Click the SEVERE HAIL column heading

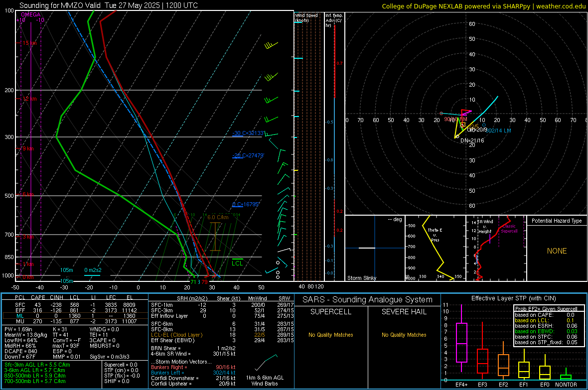404,312
